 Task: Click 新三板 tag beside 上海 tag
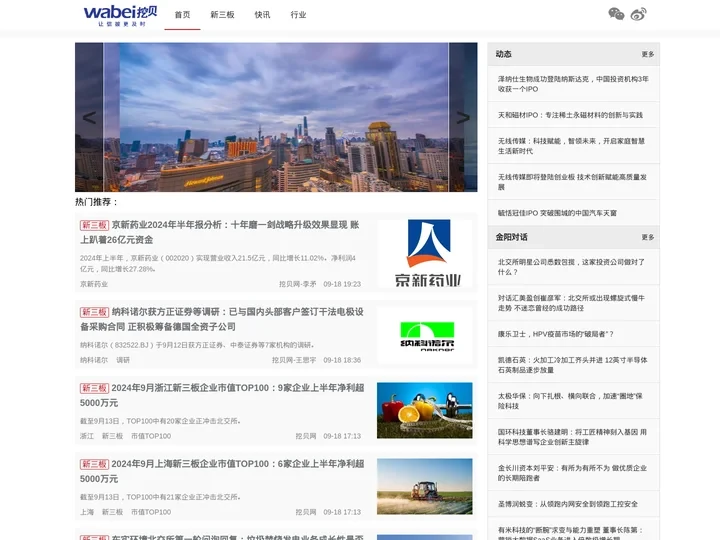(112, 512)
